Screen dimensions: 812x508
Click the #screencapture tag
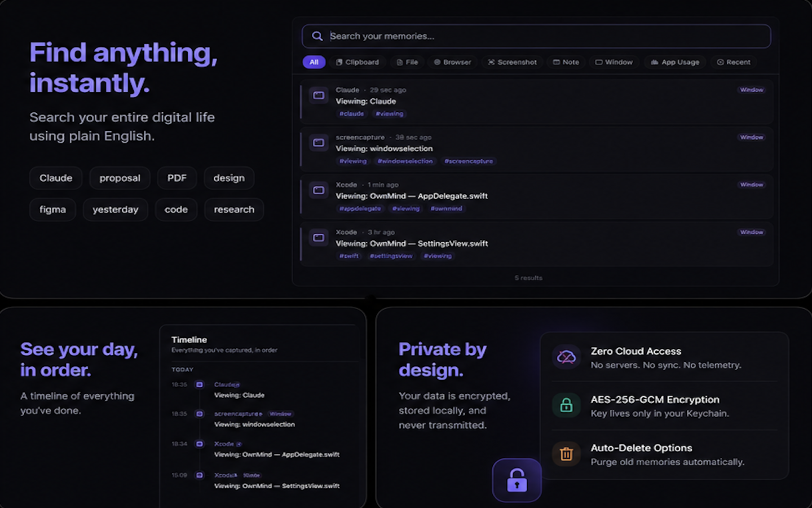coord(469,161)
